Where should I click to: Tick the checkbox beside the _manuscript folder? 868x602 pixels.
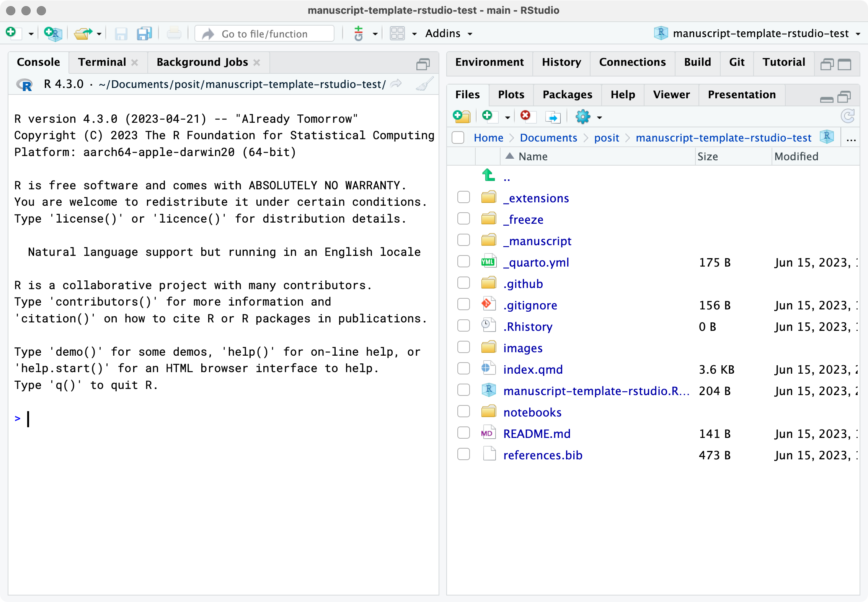(463, 240)
